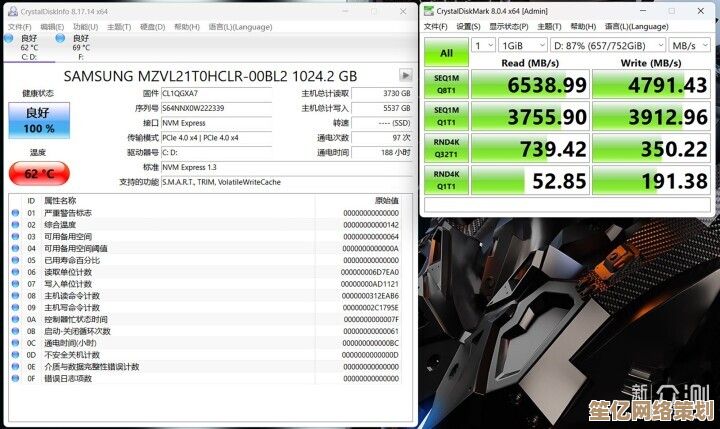
Task: Click the 4791.43 sequential write result
Action: click(x=652, y=85)
